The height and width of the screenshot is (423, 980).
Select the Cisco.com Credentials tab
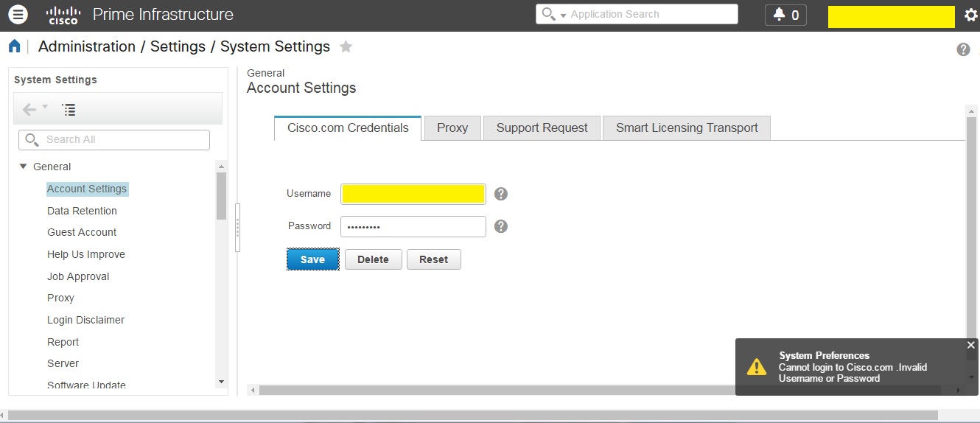(x=348, y=127)
